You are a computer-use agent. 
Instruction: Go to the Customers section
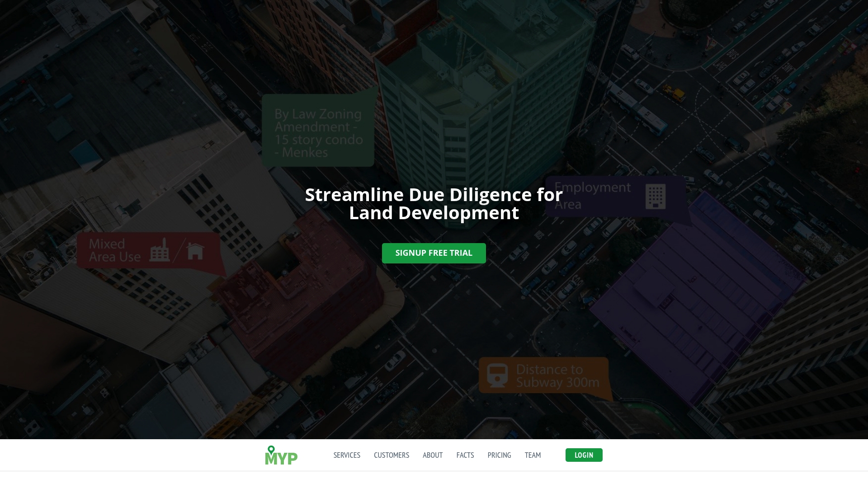(392, 455)
